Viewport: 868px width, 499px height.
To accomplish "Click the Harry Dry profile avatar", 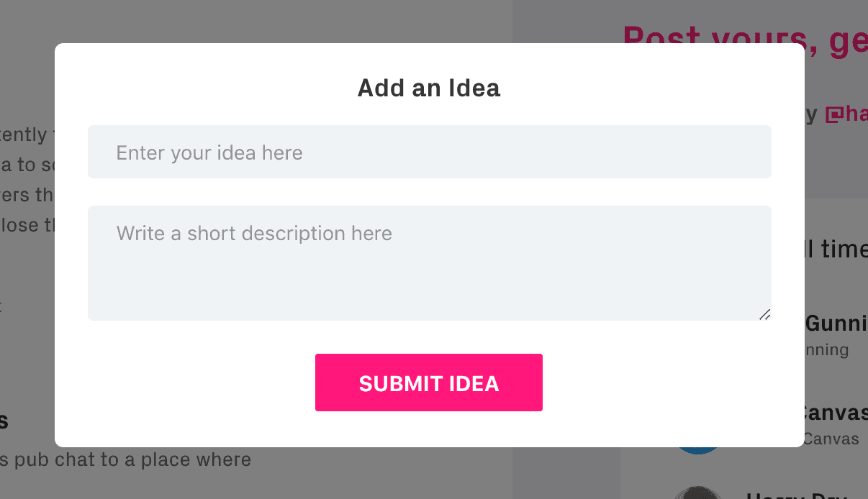I will tap(697, 493).
